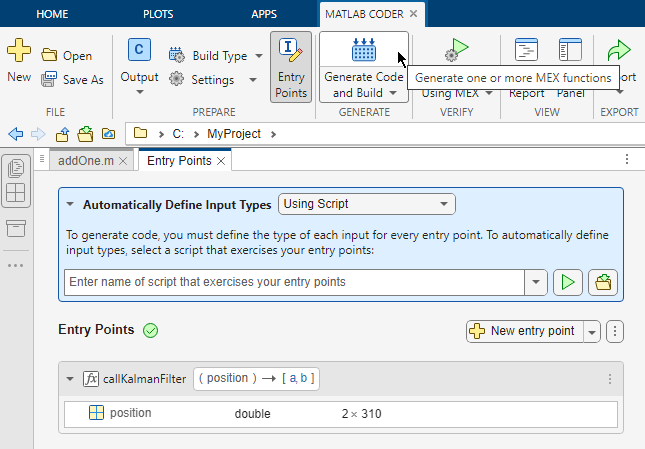Browse for script using folder icon

tap(602, 282)
